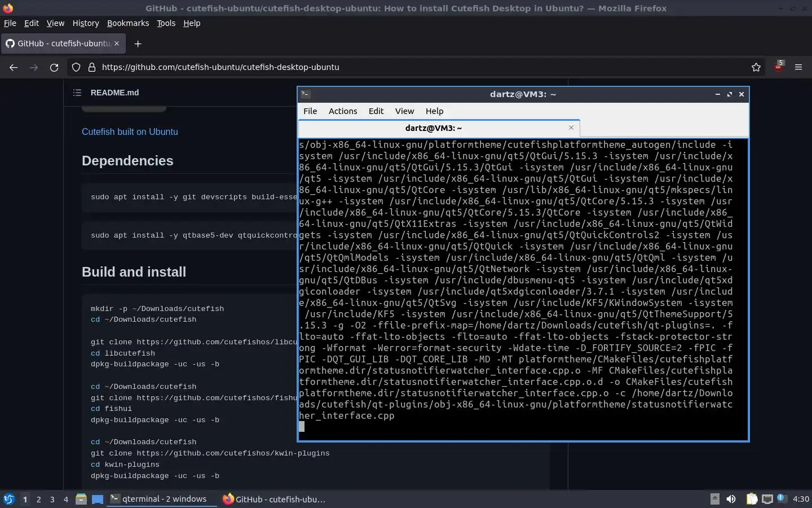Open the qterminal Actions menu
The image size is (812, 508).
343,111
